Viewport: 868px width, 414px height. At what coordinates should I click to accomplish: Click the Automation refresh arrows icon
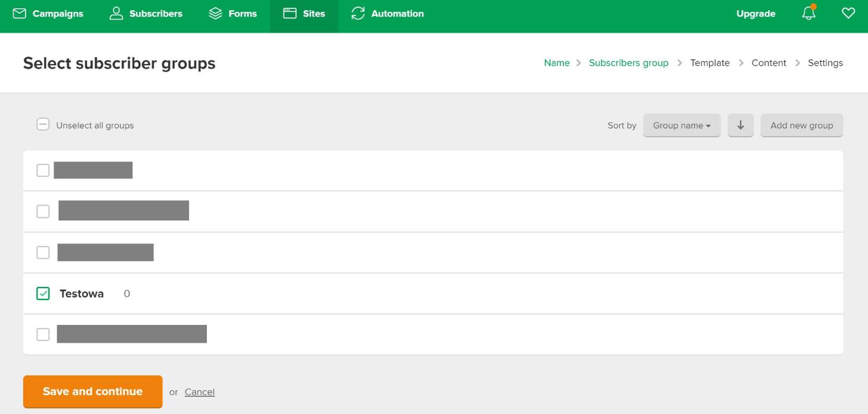(x=358, y=13)
